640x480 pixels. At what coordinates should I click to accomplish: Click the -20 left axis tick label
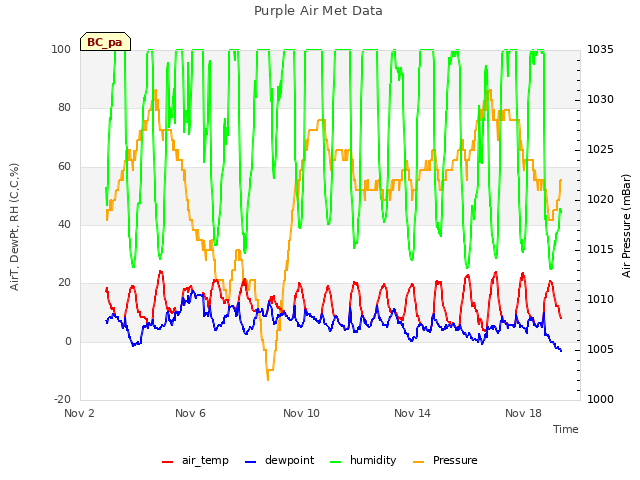(x=62, y=399)
